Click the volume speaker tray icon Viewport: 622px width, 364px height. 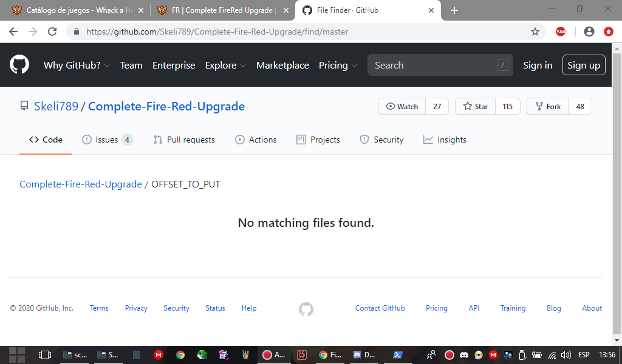[566, 355]
